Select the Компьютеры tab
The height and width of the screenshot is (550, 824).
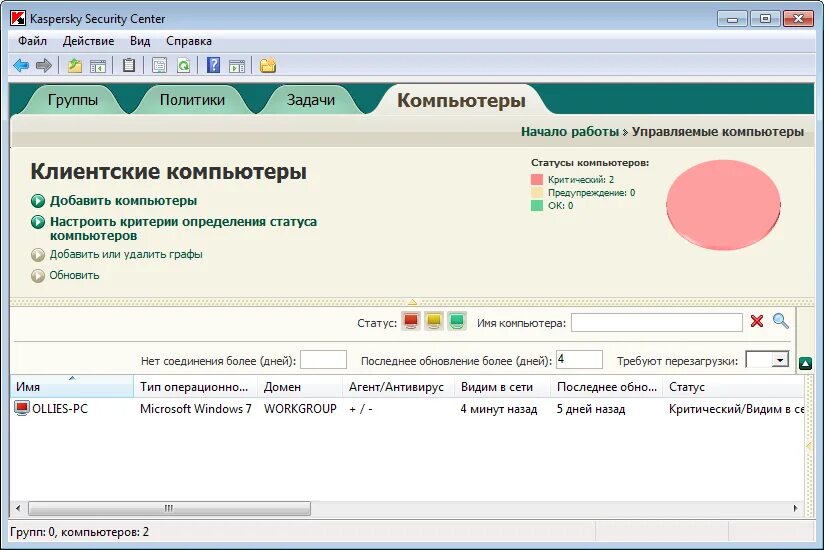click(461, 100)
